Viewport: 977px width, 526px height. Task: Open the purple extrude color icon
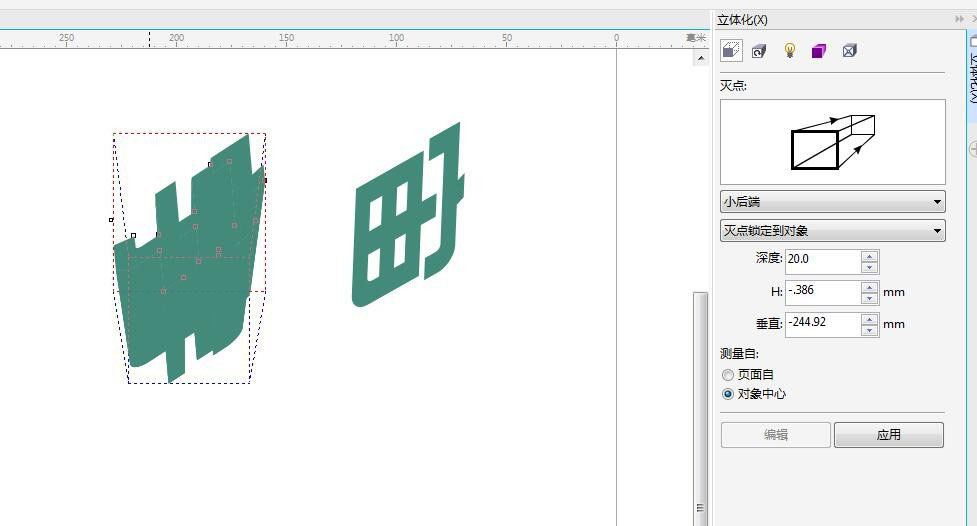point(819,50)
